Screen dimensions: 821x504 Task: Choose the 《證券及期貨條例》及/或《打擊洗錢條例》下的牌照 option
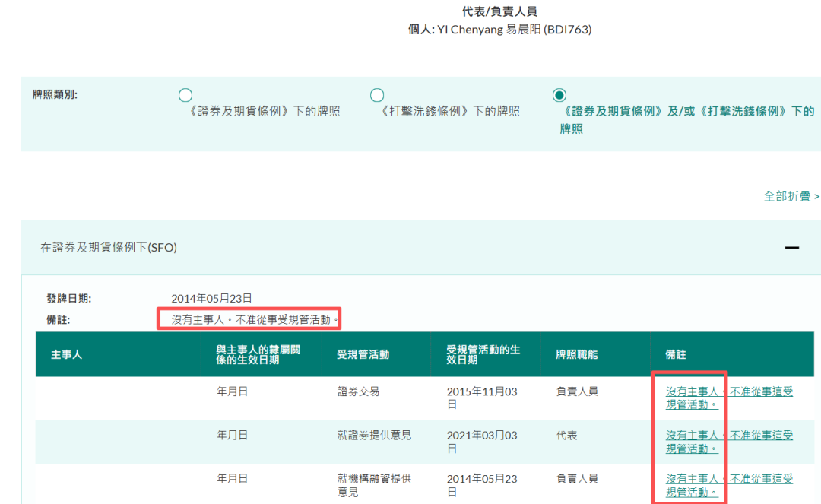tap(559, 95)
